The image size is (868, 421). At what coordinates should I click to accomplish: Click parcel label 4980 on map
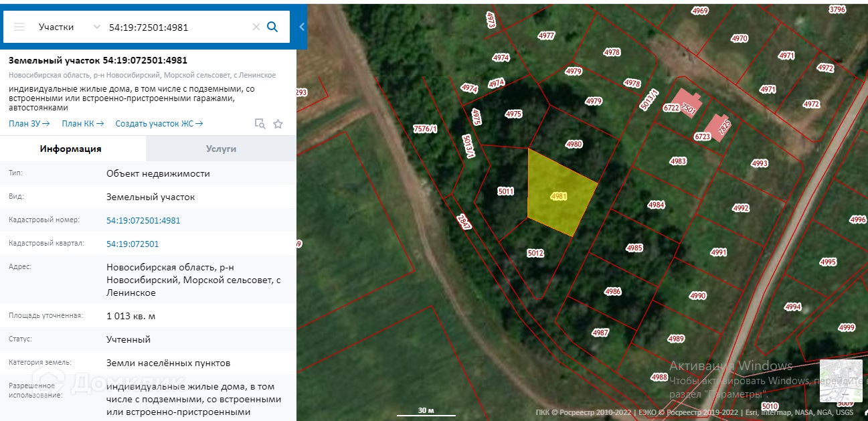574,144
